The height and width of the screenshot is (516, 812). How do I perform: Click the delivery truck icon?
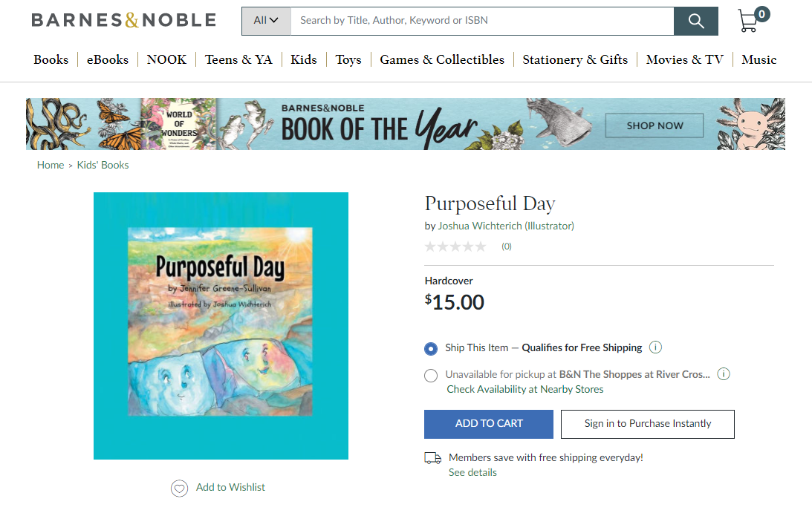[432, 458]
